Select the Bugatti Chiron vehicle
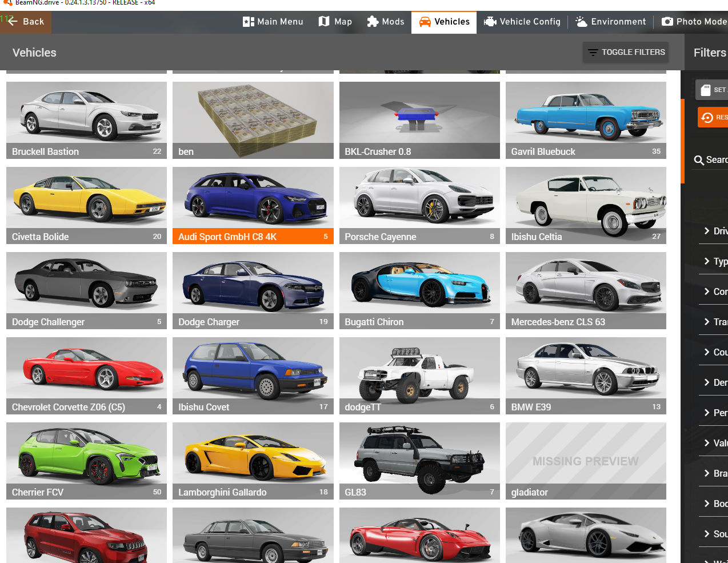 click(419, 290)
